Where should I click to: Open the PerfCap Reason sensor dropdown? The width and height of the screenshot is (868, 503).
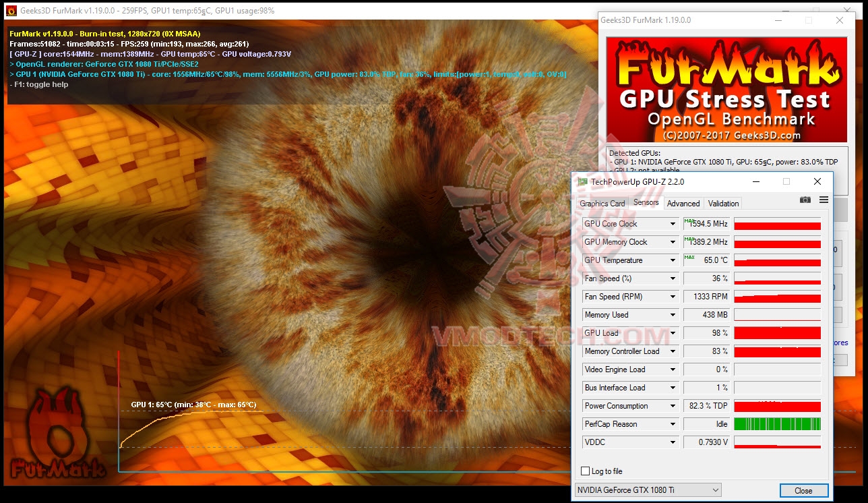coord(672,424)
